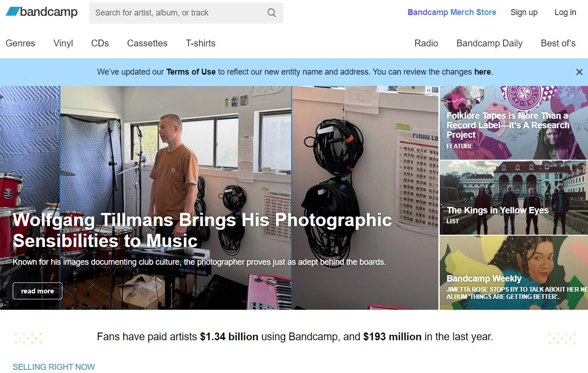
Task: Click the 'here' link to review changes
Action: (482, 72)
